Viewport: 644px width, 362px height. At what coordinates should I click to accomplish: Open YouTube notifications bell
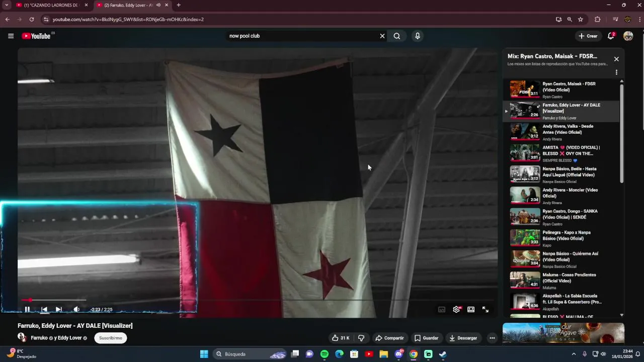point(611,36)
